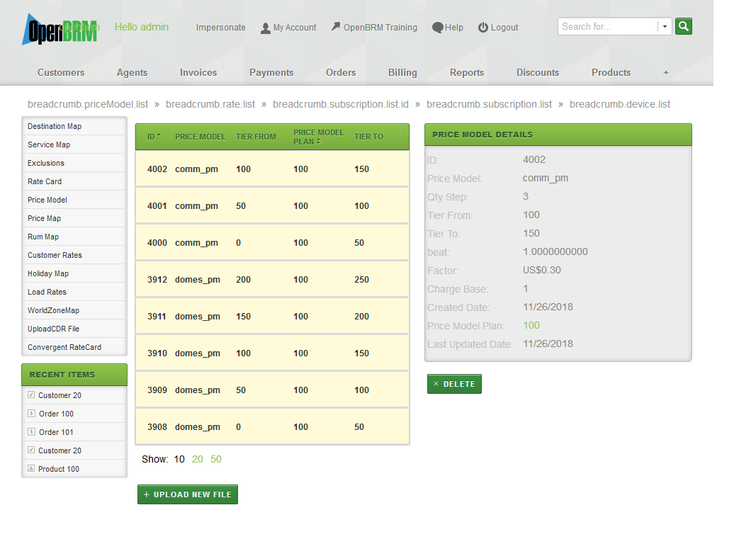Open recent item Order 100 icon
The image size is (756, 544).
tap(31, 413)
